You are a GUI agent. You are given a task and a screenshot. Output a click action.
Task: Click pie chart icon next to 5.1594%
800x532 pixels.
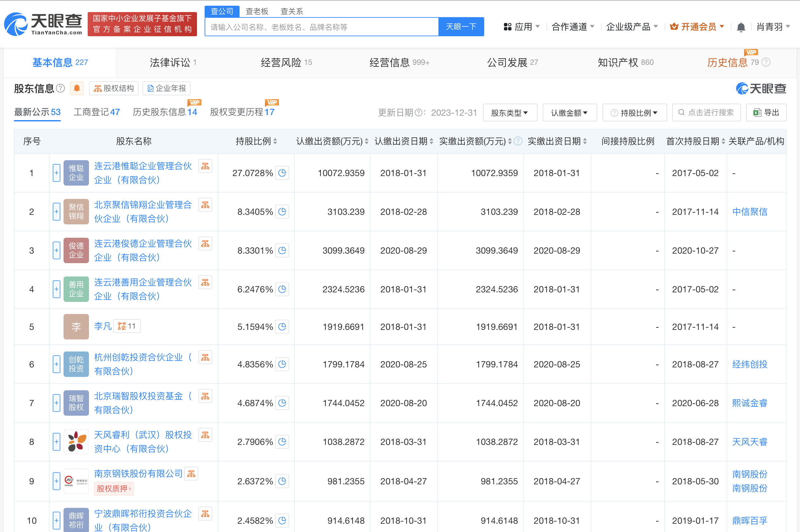282,327
